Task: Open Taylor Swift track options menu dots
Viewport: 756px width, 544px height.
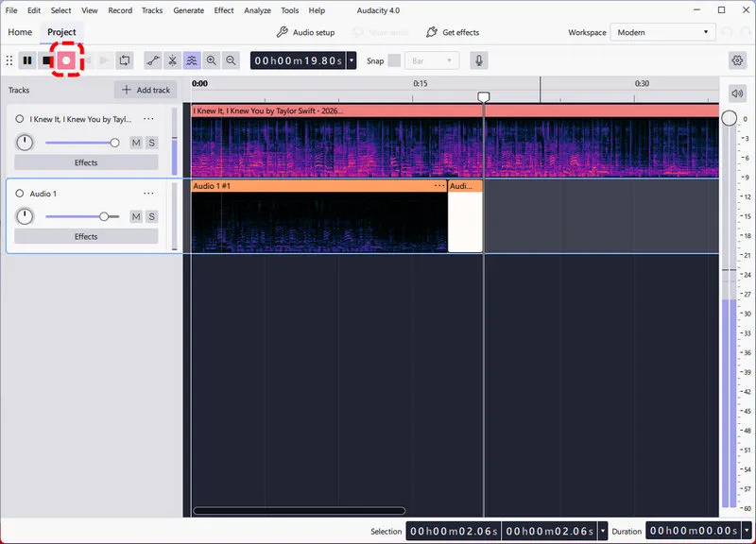Action: click(148, 119)
